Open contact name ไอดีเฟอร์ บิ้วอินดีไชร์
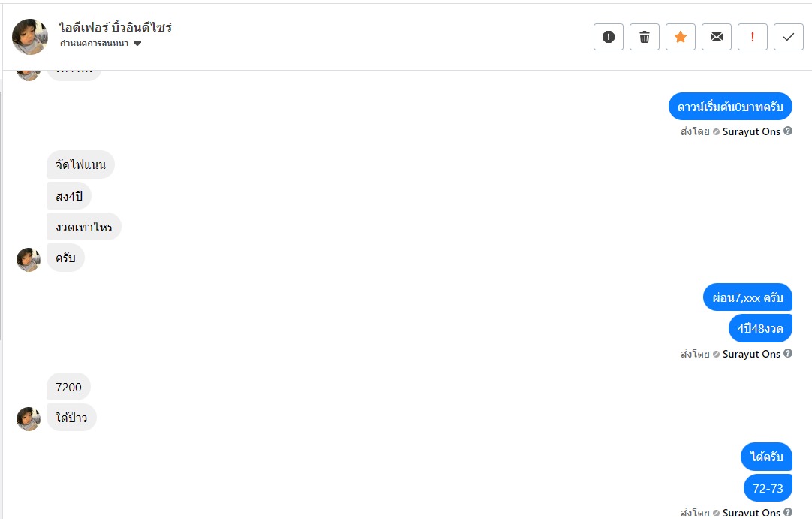This screenshot has width=812, height=519. pos(116,28)
